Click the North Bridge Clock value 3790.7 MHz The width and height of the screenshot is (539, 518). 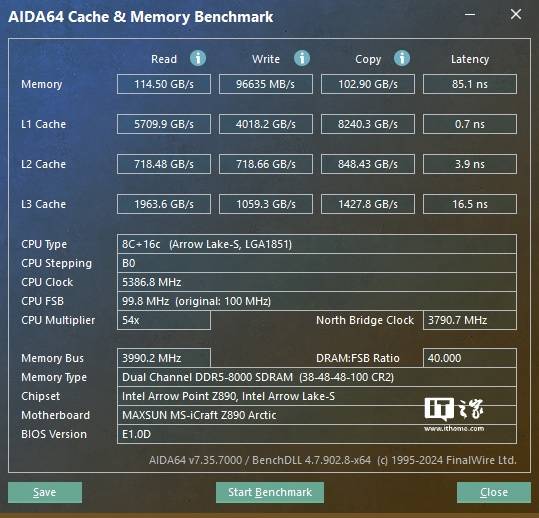tap(470, 320)
